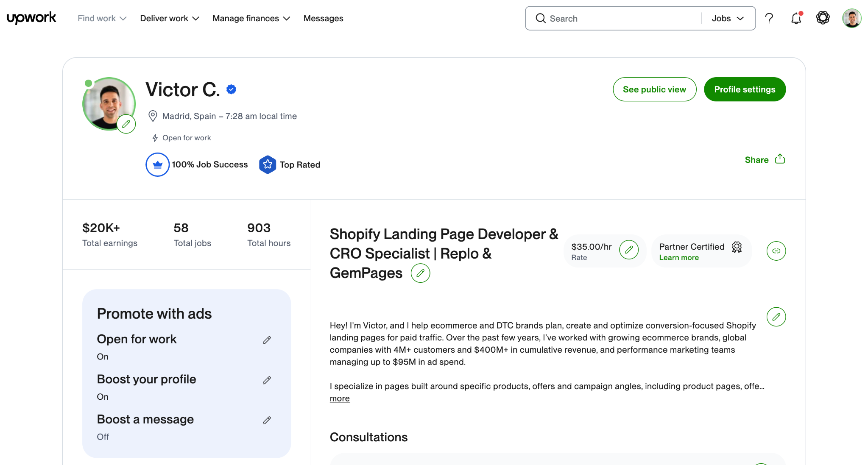Click the See public view button
This screenshot has width=868, height=465.
tap(654, 89)
